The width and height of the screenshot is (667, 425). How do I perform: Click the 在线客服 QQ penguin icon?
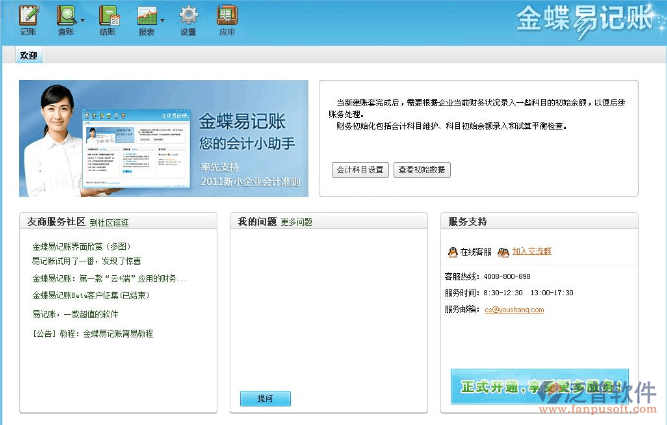coord(452,251)
